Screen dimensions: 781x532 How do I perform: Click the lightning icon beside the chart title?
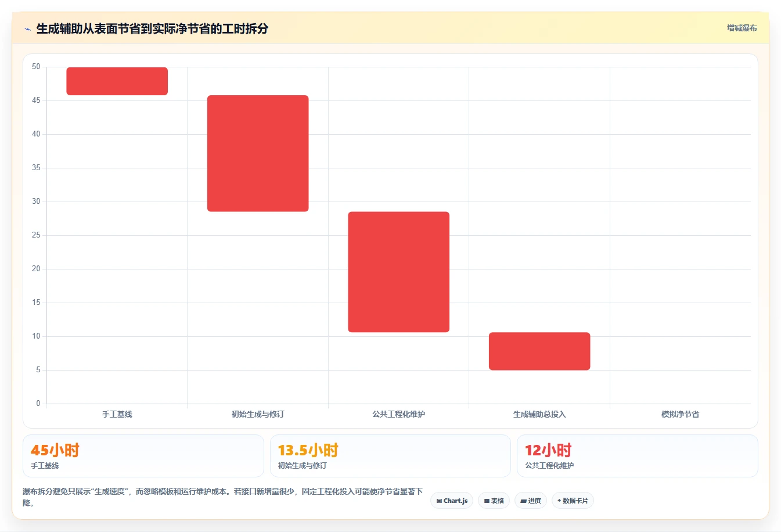(x=27, y=29)
